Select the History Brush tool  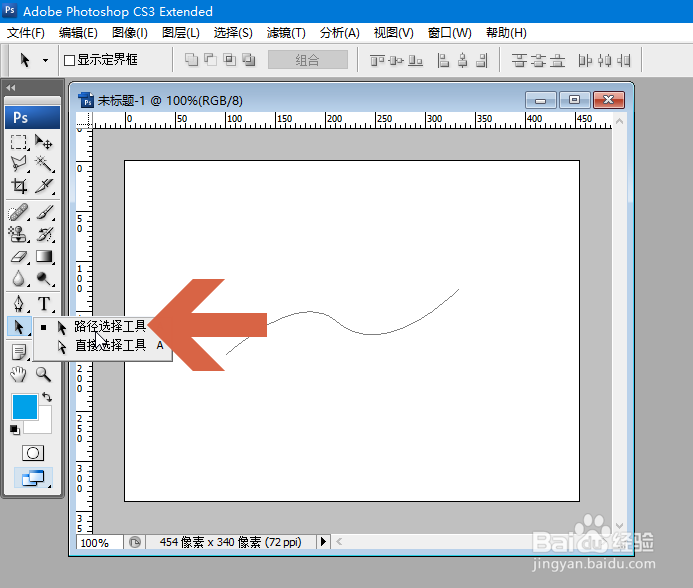44,234
